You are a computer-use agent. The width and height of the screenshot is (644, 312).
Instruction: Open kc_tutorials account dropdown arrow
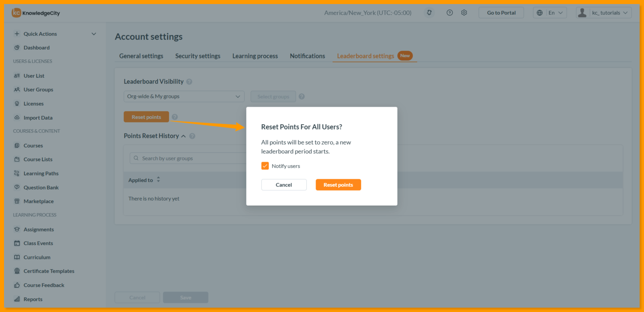[x=626, y=13]
